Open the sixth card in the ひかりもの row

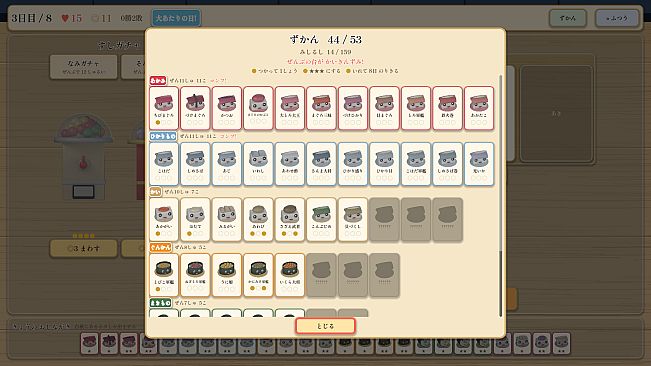coord(322,164)
